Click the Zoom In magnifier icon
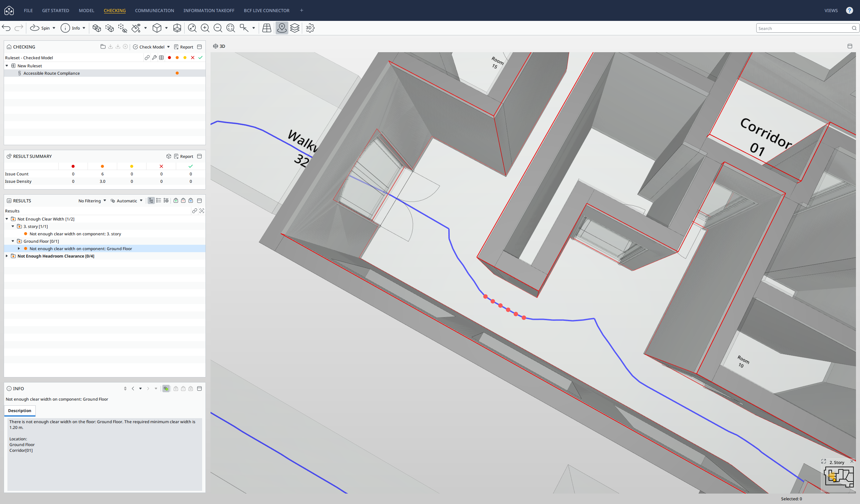The width and height of the screenshot is (860, 504). coord(205,28)
